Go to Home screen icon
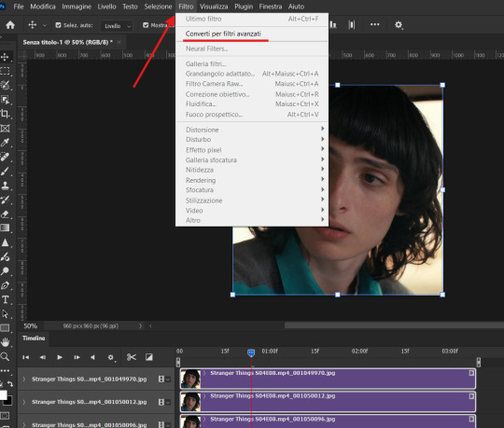The height and width of the screenshot is (428, 504). click(10, 25)
